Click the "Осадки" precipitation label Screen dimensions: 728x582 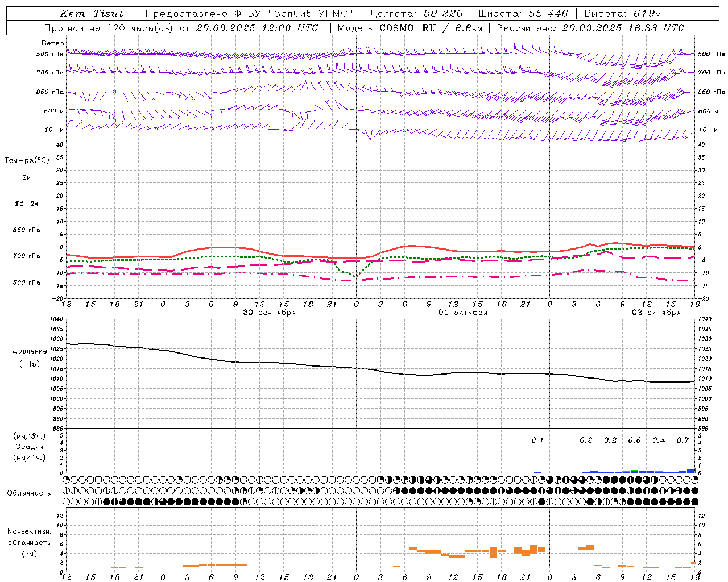pos(30,447)
